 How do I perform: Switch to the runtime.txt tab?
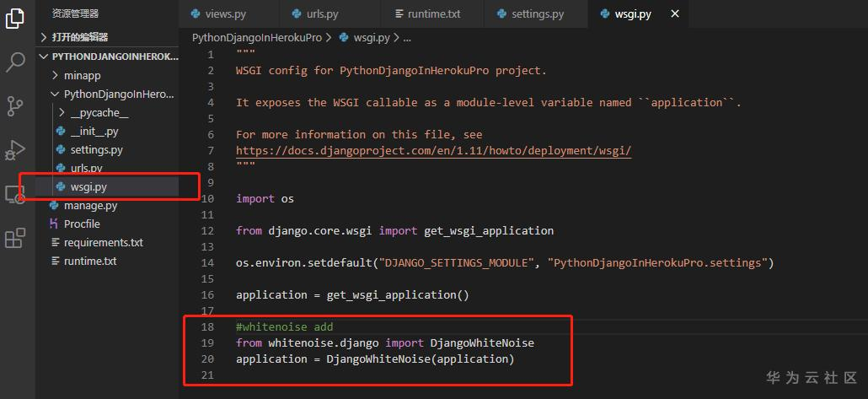coord(433,14)
